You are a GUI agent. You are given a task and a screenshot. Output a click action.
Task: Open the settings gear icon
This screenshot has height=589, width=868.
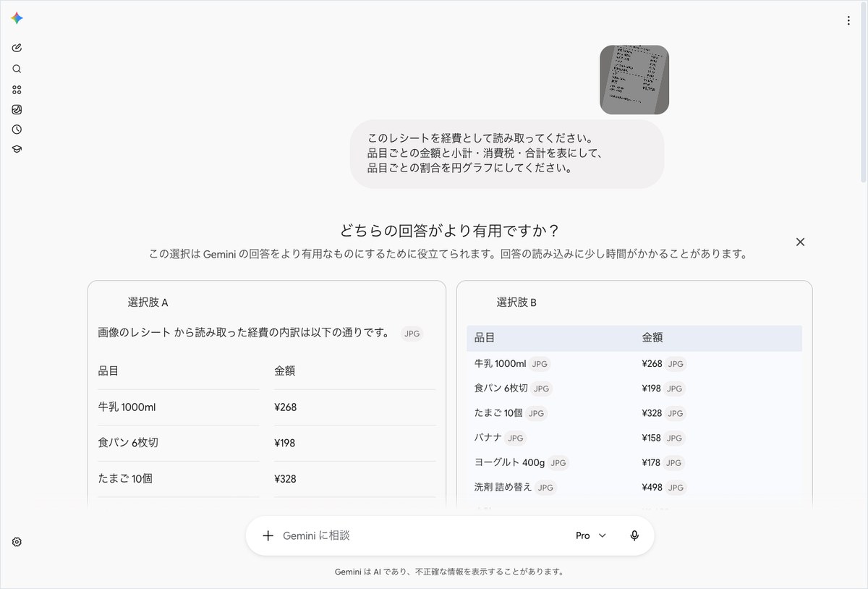tap(17, 542)
